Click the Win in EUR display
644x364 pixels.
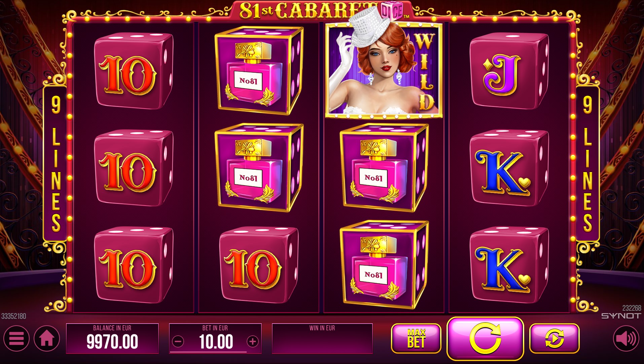pos(322,338)
